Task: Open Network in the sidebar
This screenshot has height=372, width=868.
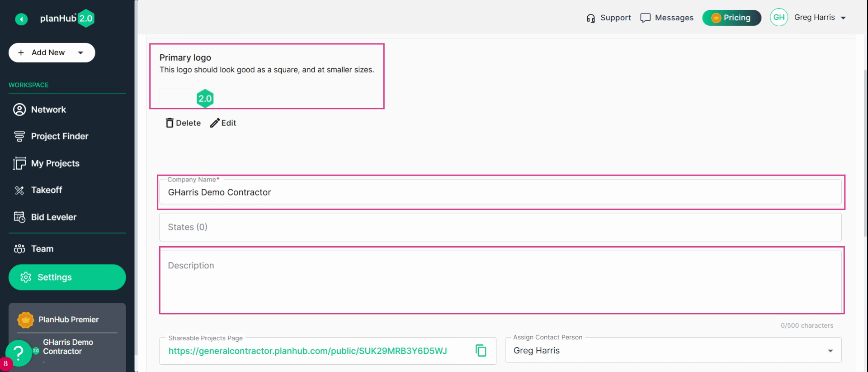Action: pyautogui.click(x=48, y=110)
